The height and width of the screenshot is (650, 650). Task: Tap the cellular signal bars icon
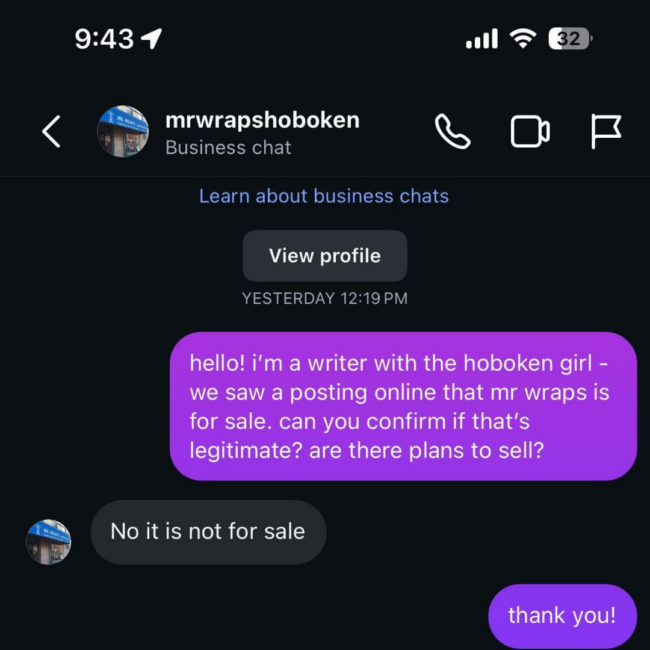(x=482, y=39)
